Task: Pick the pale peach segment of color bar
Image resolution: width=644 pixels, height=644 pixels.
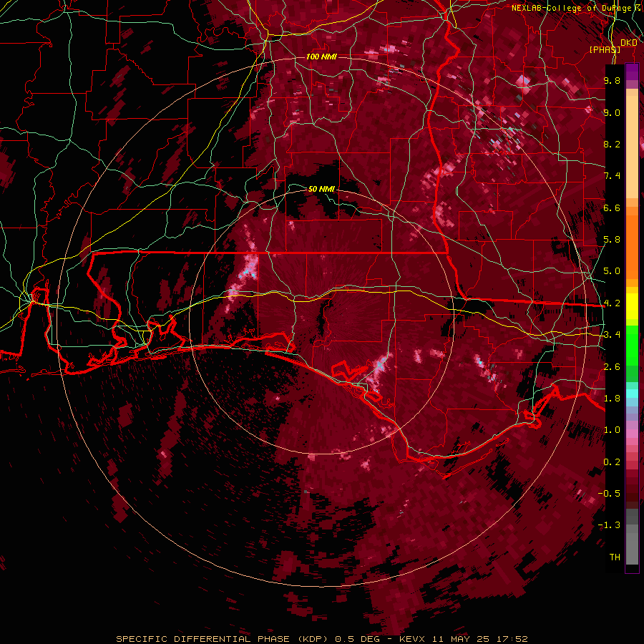Action: 632,148
